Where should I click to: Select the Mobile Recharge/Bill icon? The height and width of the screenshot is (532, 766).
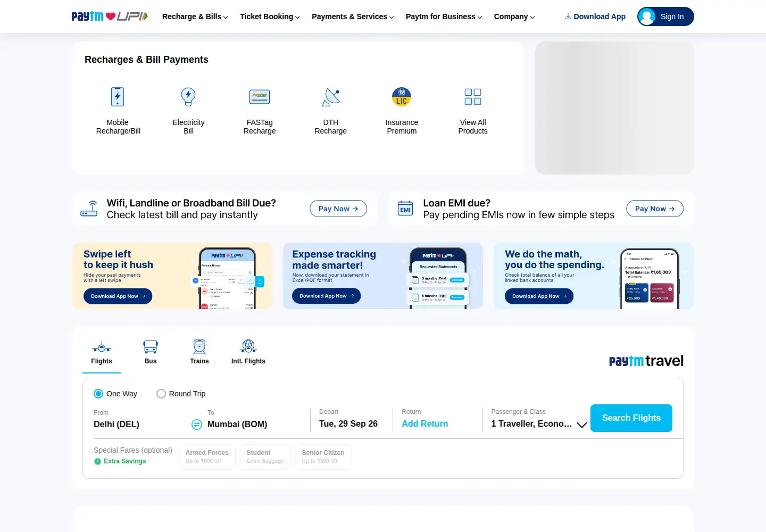118,97
